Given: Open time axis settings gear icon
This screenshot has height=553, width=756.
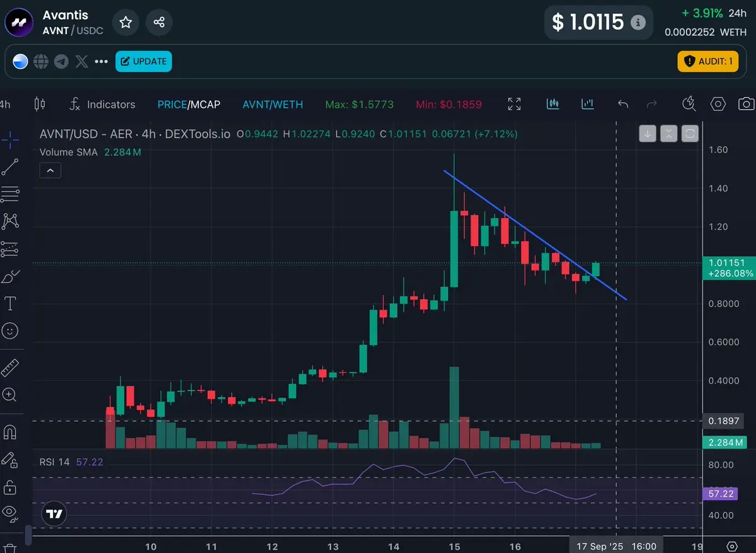Looking at the screenshot, I should (x=732, y=546).
